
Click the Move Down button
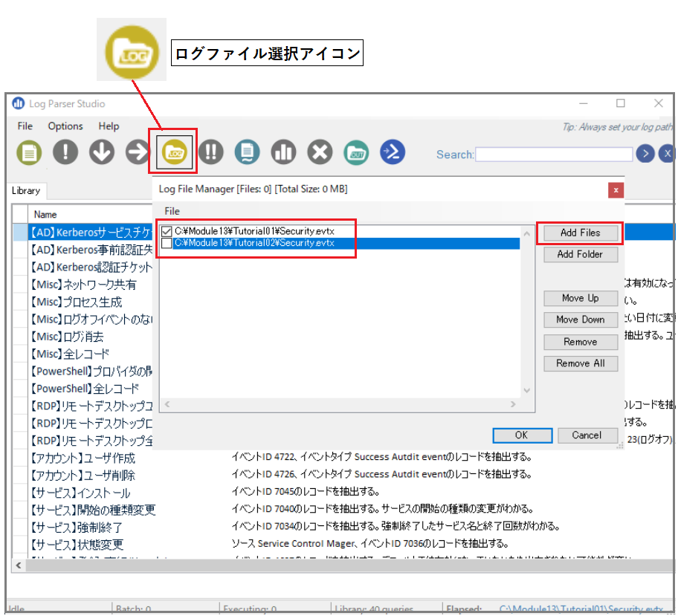pyautogui.click(x=581, y=320)
